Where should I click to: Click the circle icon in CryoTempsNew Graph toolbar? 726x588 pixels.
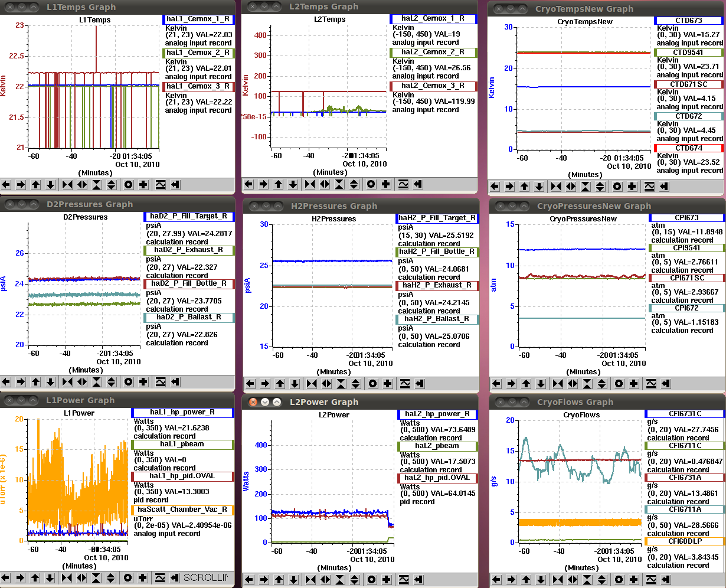click(x=617, y=187)
